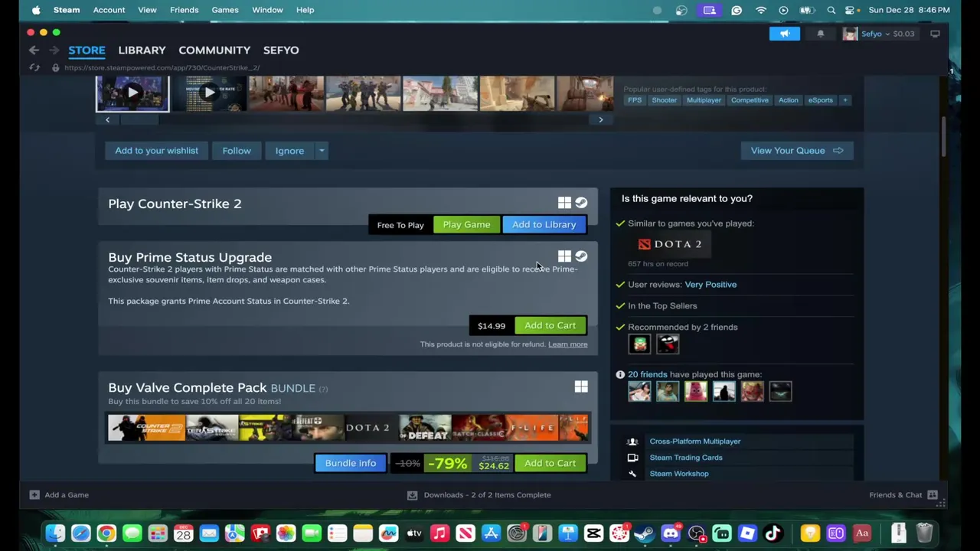Click info icon beside 20 friends

pyautogui.click(x=620, y=374)
